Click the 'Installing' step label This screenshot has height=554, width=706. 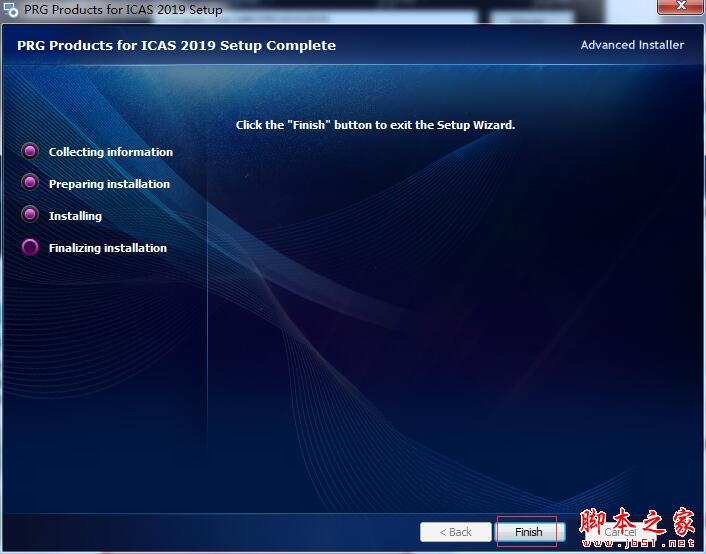pos(75,216)
